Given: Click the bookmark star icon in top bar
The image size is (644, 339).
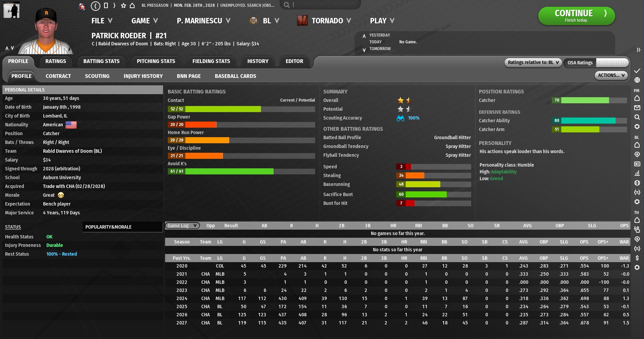Looking at the screenshot, I should point(123,5).
